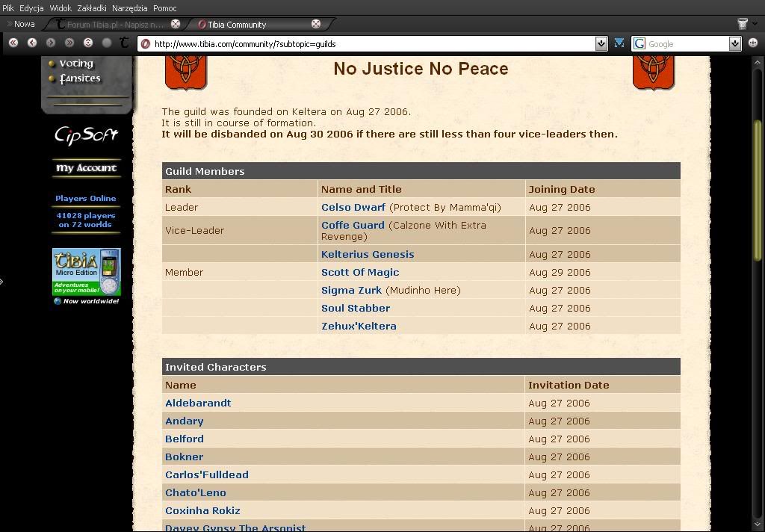Screen dimensions: 765x532
Task: Click the plain gray round toolbar button
Action: point(106,43)
